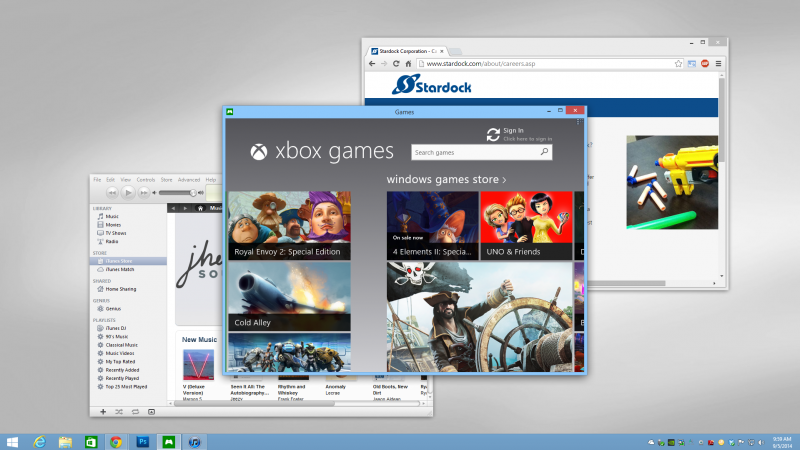Open the windows games store link
800x450 pixels.
pyautogui.click(x=446, y=180)
